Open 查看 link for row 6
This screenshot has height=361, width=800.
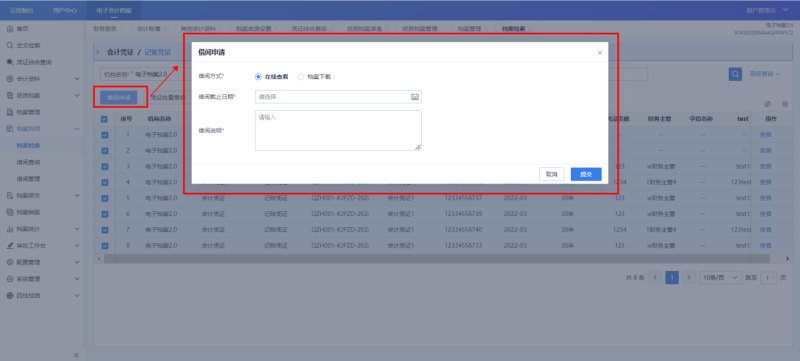point(765,214)
